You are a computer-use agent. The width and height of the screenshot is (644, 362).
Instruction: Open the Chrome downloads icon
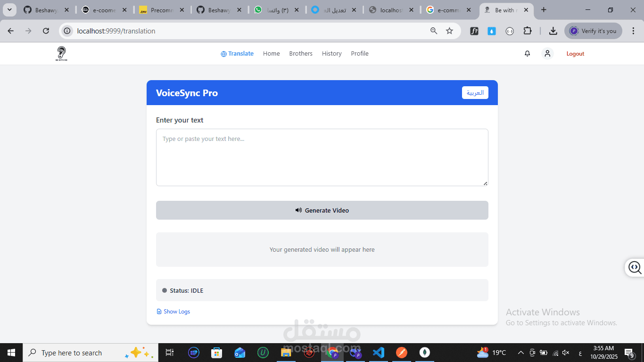tap(553, 31)
